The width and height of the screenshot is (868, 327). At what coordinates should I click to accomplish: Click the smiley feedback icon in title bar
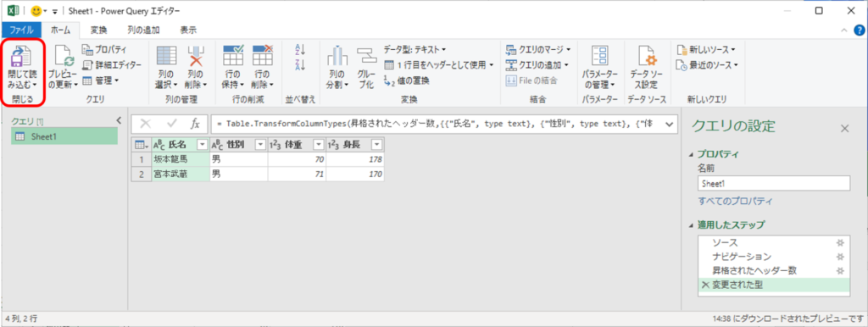pos(36,10)
